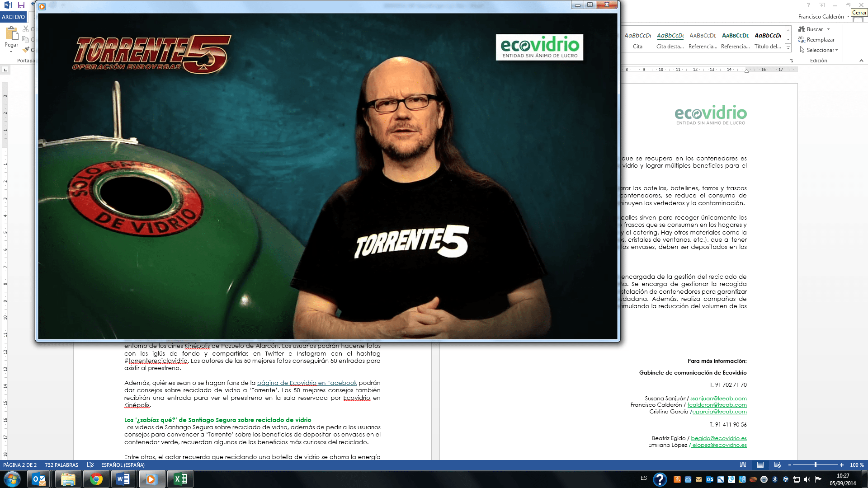The height and width of the screenshot is (488, 868).
Task: Open spelling check icon in status bar
Action: coord(90,465)
